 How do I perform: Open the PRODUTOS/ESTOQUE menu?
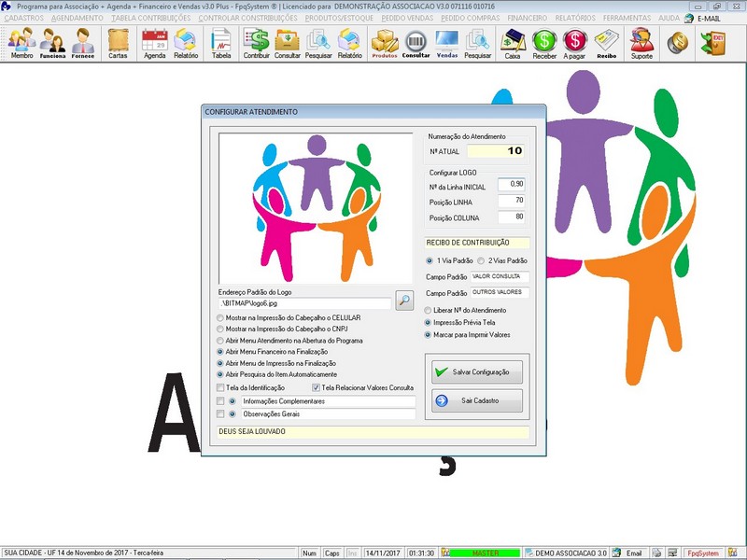(x=339, y=18)
